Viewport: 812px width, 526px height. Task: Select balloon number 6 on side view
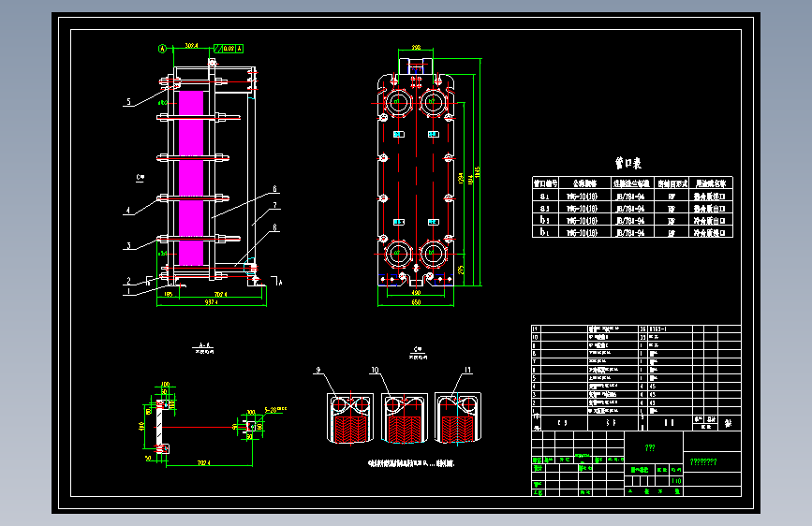(x=275, y=189)
